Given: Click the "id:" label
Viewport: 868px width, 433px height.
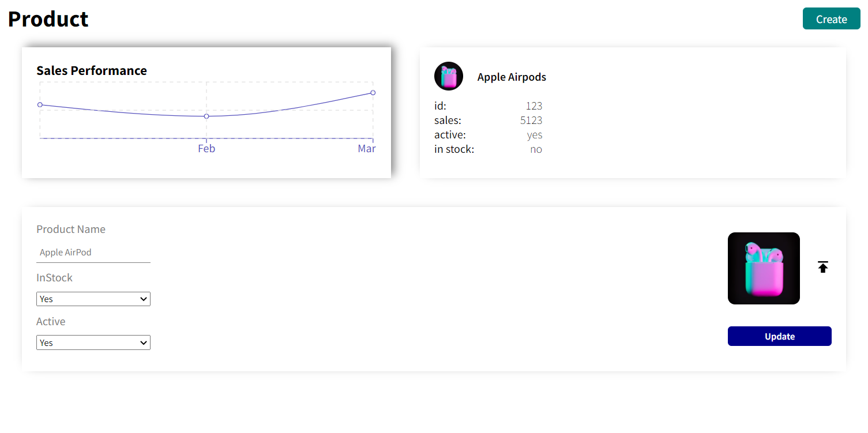Looking at the screenshot, I should (x=440, y=106).
